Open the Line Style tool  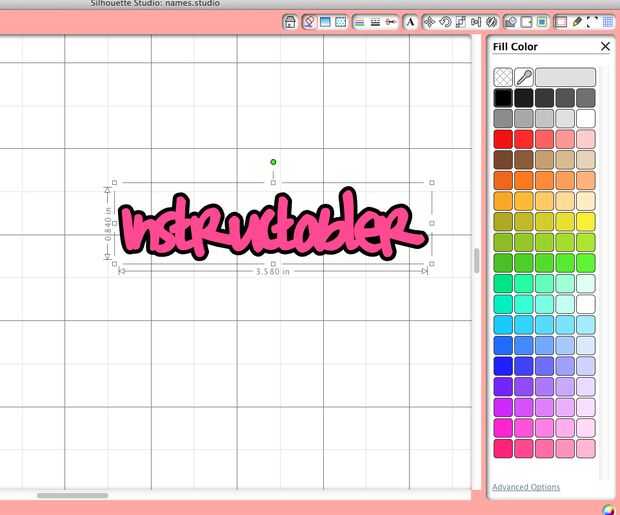coord(375,22)
